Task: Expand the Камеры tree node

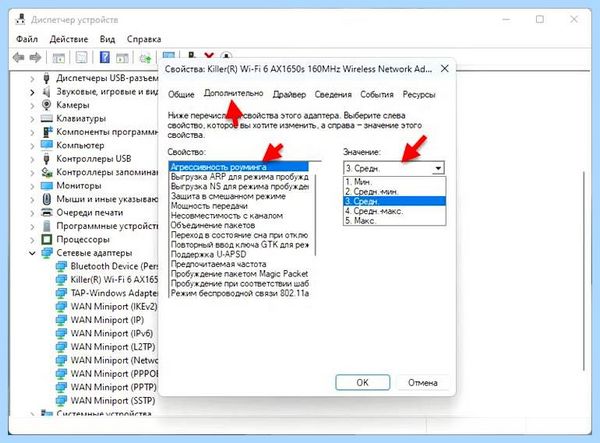Action: [33, 105]
